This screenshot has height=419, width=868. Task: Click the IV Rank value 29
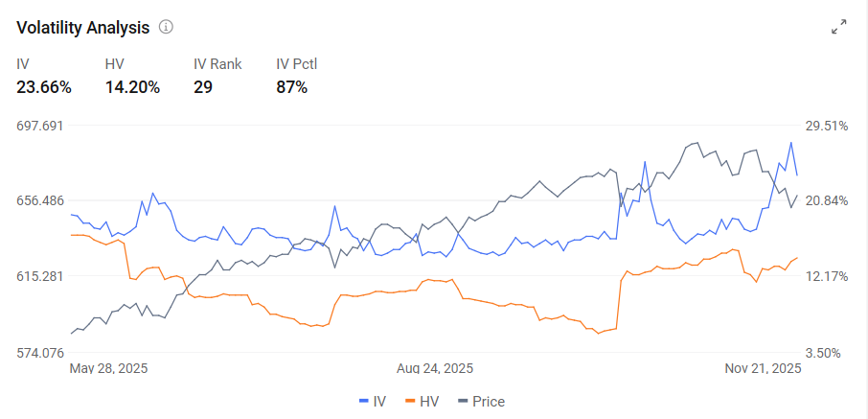(202, 87)
